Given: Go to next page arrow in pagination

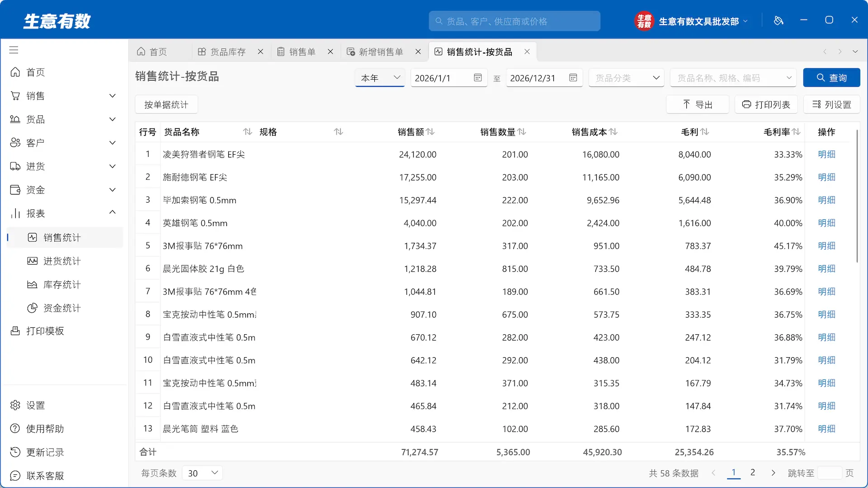Looking at the screenshot, I should pyautogui.click(x=773, y=473).
